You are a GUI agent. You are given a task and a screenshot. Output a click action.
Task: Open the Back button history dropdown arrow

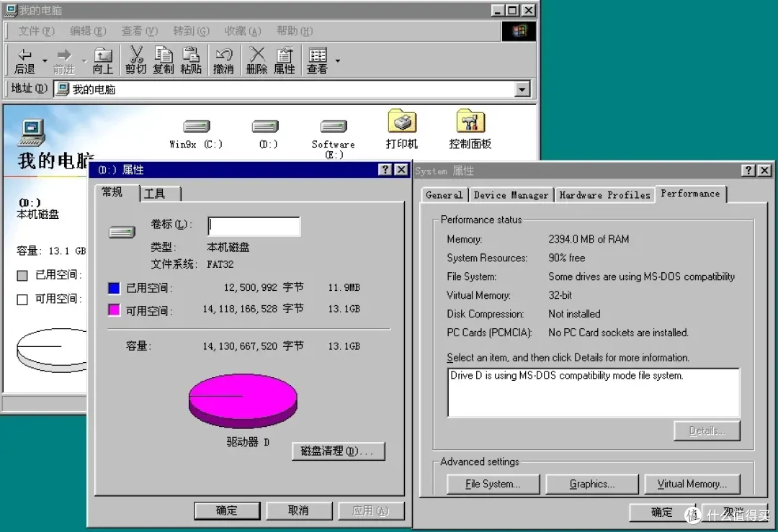coord(45,61)
